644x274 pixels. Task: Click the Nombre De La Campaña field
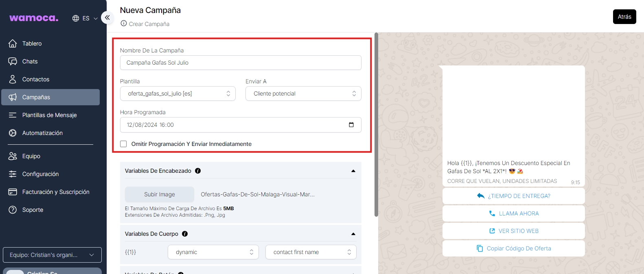click(x=241, y=63)
